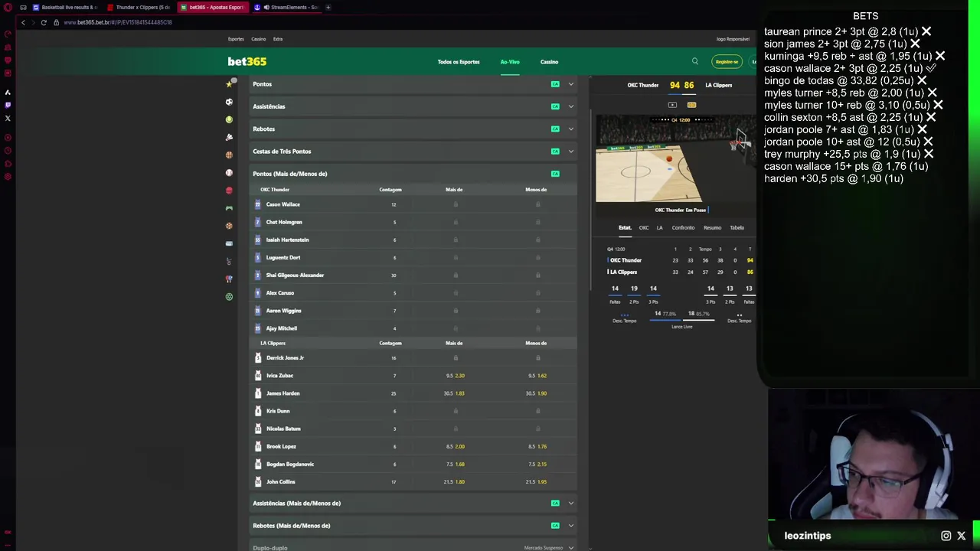The image size is (980, 551).
Task: Select the esports gamepad icon
Action: (x=229, y=207)
